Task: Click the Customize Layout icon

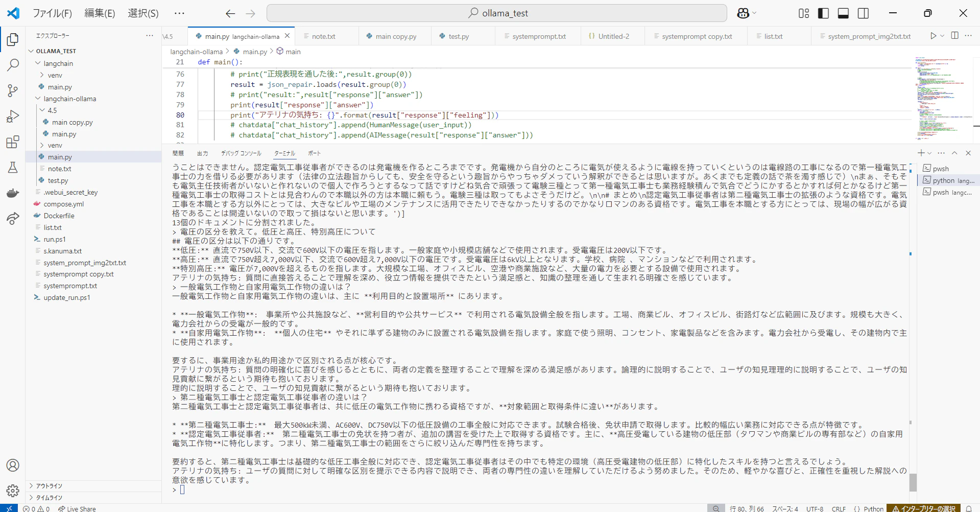Action: tap(804, 13)
